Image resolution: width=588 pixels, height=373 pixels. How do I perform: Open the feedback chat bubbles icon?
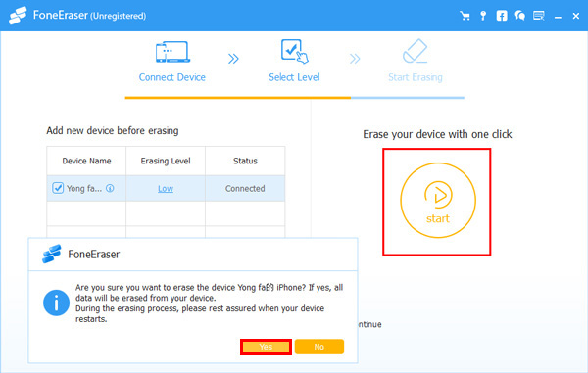click(x=519, y=16)
